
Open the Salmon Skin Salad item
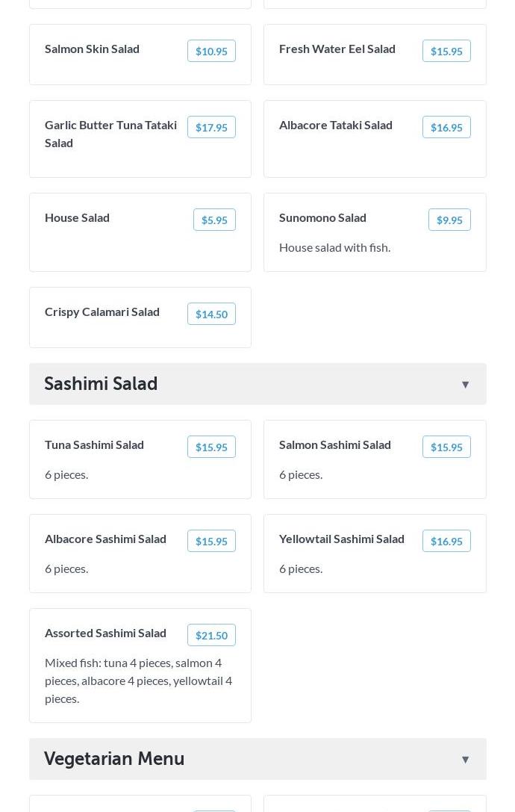click(92, 49)
